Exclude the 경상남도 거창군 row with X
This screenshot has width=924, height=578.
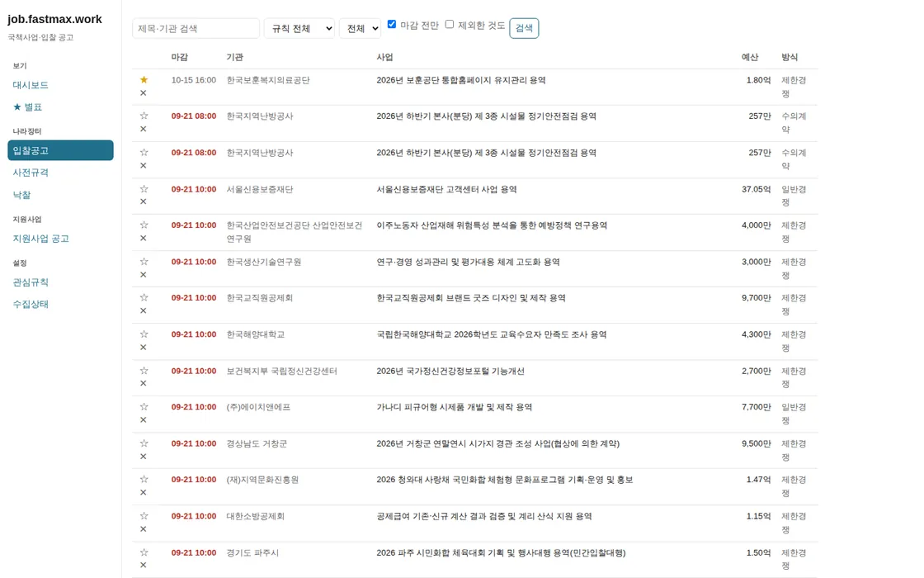pos(144,457)
